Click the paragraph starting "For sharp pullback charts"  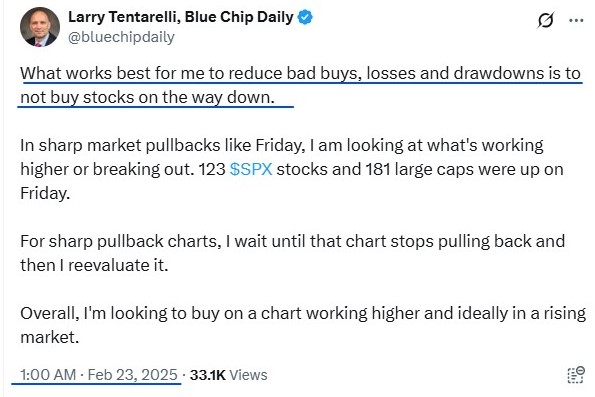pyautogui.click(x=293, y=253)
